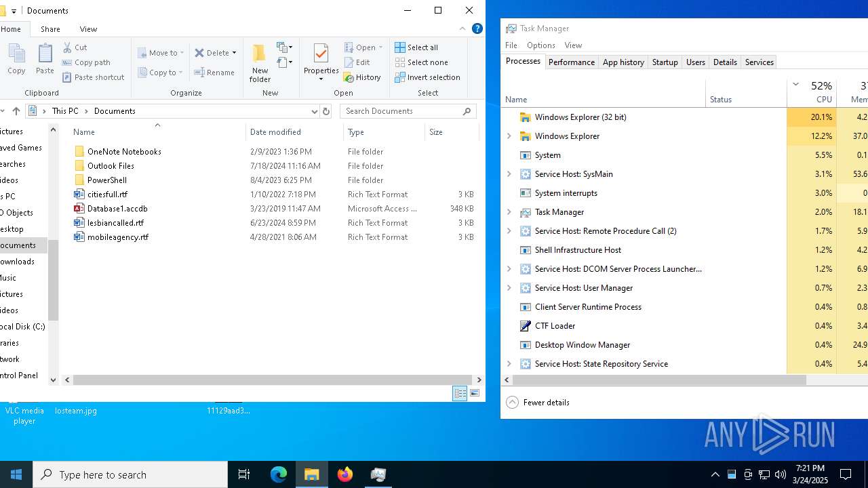Open Microsoft Edge from the taskbar
The height and width of the screenshot is (488, 868).
pos(279,474)
